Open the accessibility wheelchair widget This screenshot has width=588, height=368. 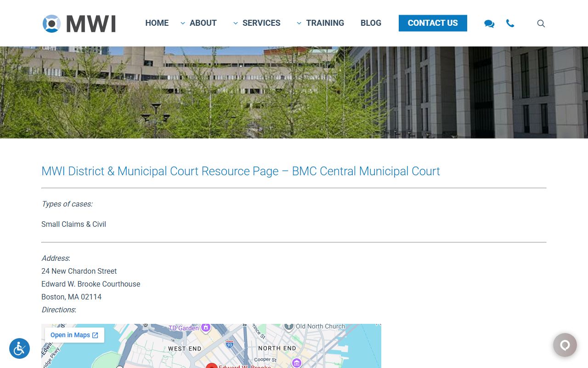[19, 349]
